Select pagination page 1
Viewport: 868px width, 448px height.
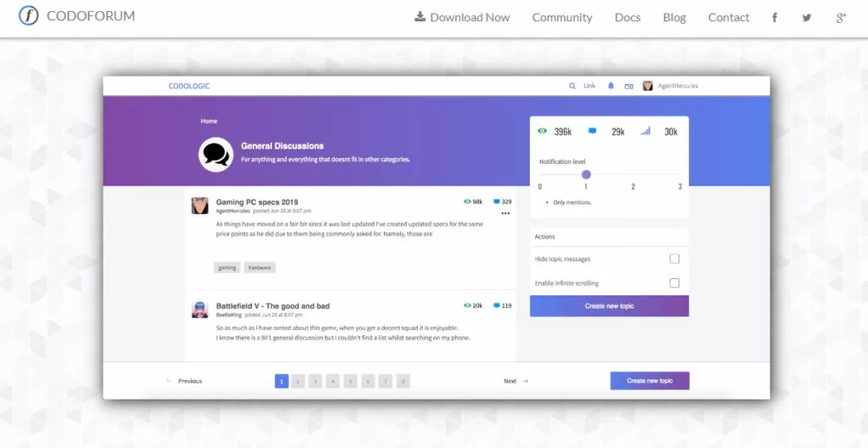click(281, 382)
